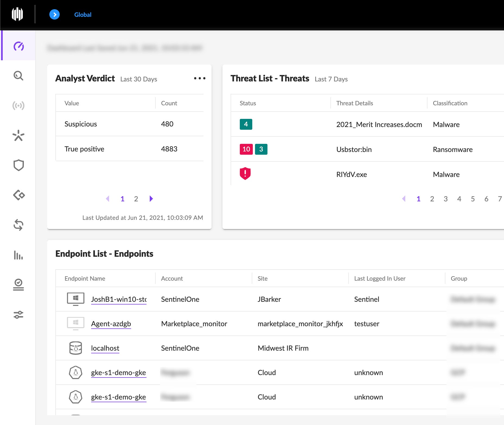The height and width of the screenshot is (425, 504).
Task: Open the Agent-azdgb endpoint link
Action: pyautogui.click(x=111, y=324)
